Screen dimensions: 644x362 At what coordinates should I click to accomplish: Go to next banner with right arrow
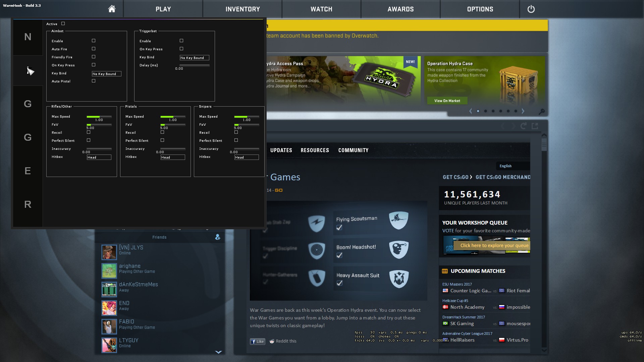click(x=523, y=111)
